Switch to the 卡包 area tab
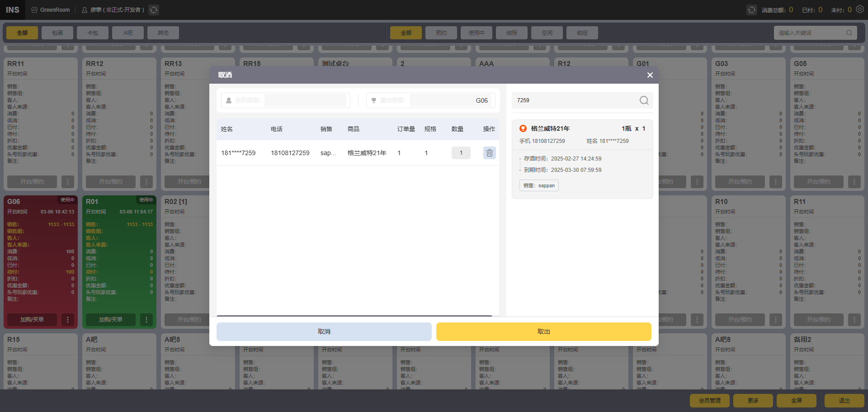 93,33
